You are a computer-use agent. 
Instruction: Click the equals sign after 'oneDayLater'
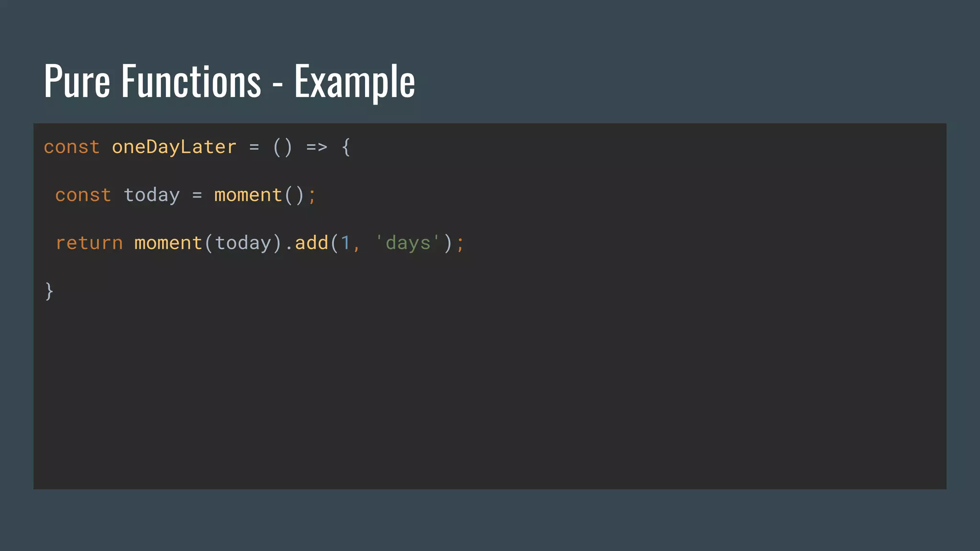pos(254,147)
